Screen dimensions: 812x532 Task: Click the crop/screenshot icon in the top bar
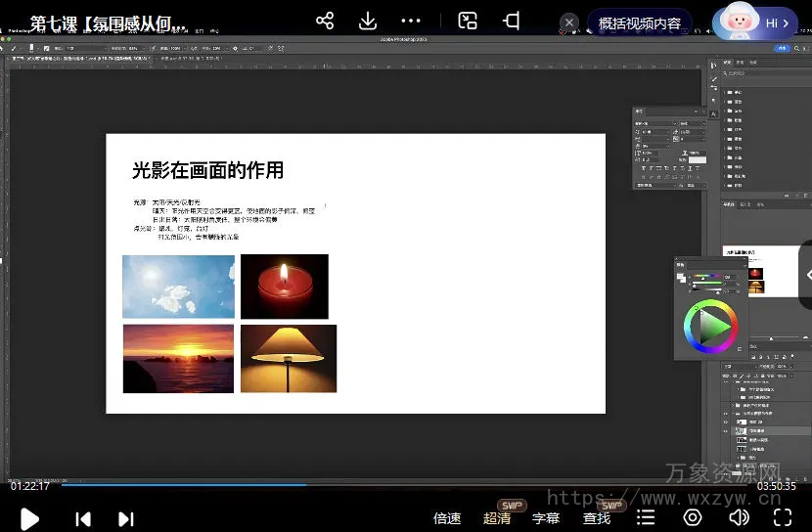512,22
